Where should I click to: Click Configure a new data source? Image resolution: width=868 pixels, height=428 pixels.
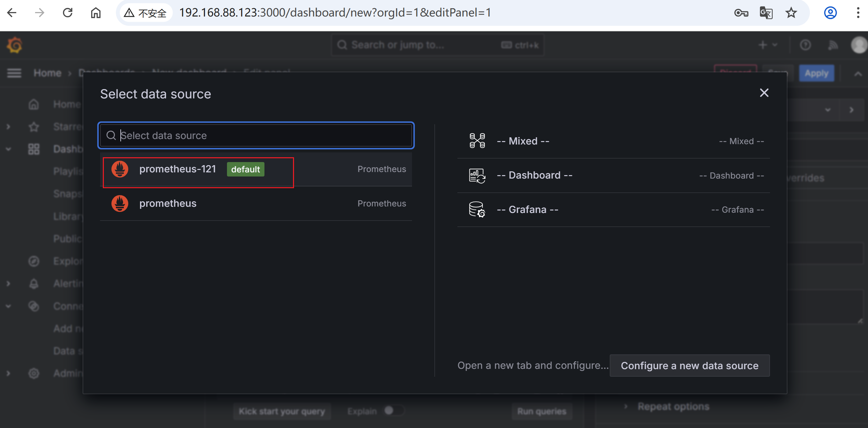[690, 365]
